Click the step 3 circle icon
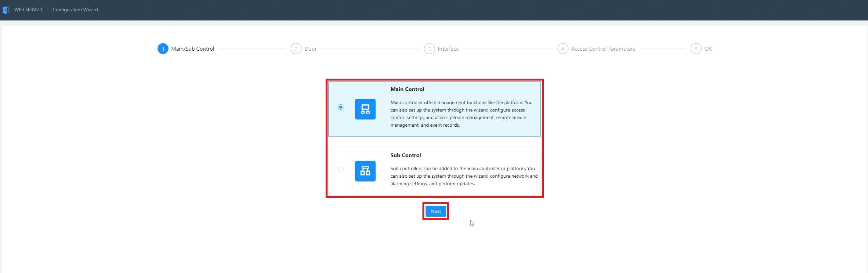Viewport: 868px width, 273px height. point(429,49)
